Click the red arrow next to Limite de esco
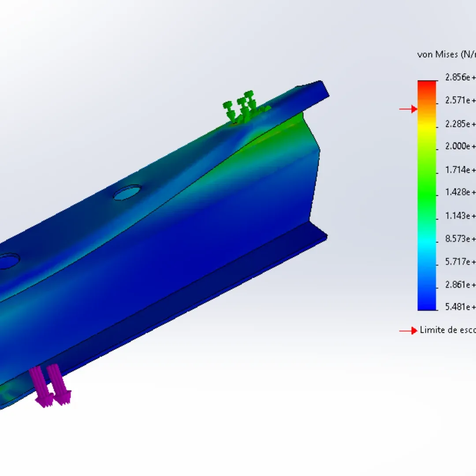The width and height of the screenshot is (476, 476). click(x=408, y=331)
